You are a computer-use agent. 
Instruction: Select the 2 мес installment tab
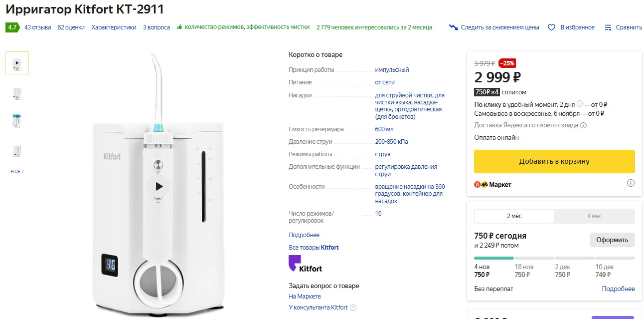514,216
